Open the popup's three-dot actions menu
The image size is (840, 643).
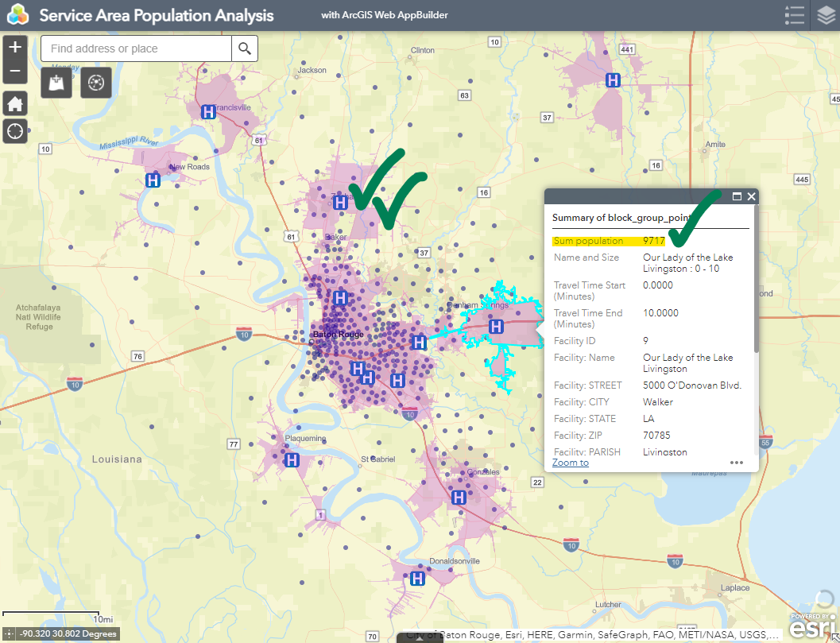(737, 463)
